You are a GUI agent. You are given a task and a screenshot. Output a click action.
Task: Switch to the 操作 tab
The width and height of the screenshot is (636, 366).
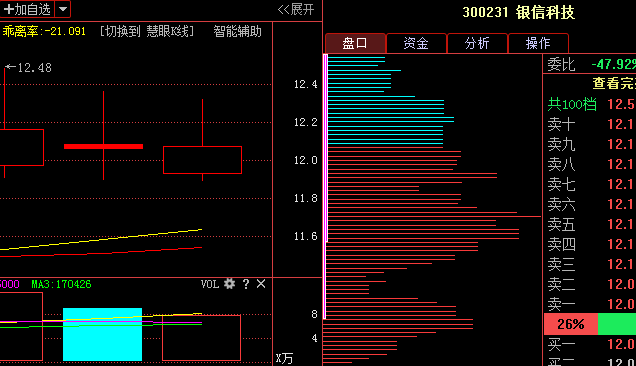(538, 43)
